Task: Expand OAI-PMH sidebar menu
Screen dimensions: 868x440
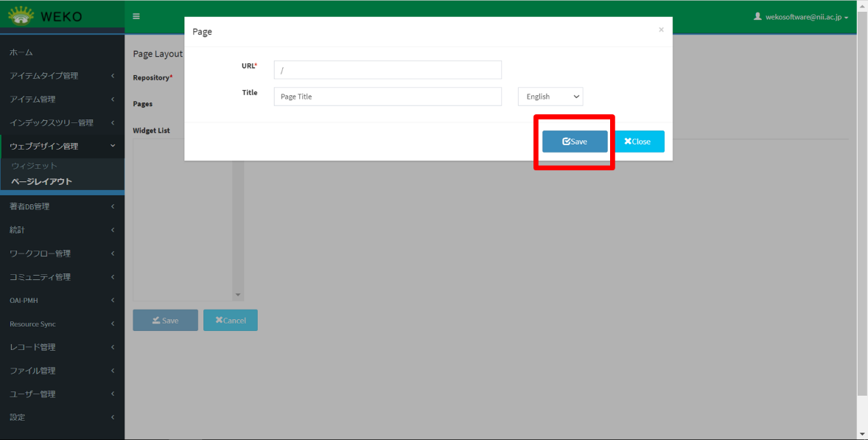Action: (62, 301)
